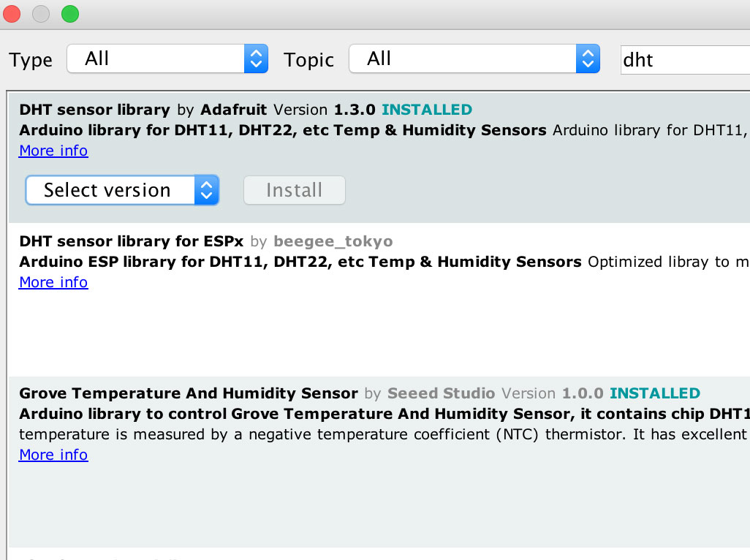The image size is (750, 560).
Task: Click the Arduino ESP library for DHT11 description
Action: [x=300, y=262]
